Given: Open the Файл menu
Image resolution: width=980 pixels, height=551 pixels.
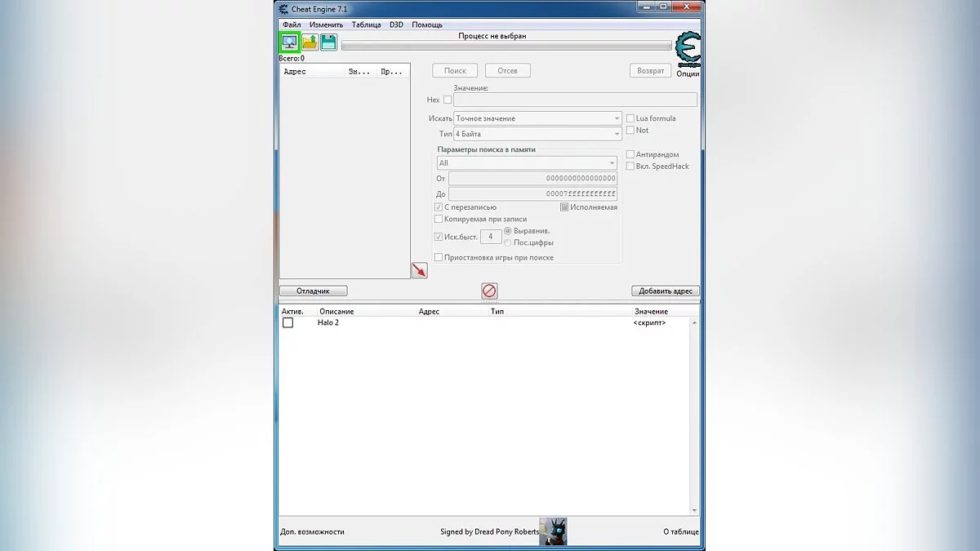Looking at the screenshot, I should [x=292, y=24].
